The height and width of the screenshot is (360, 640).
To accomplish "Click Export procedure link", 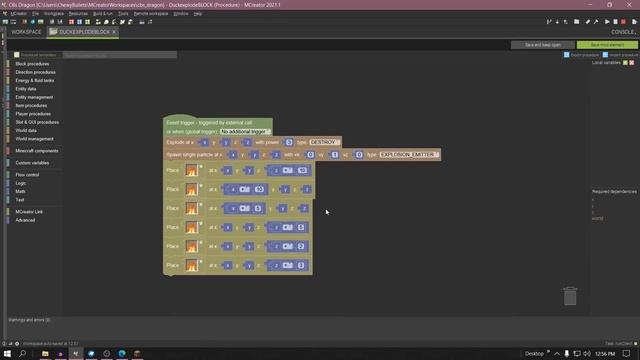I will pyautogui.click(x=584, y=55).
